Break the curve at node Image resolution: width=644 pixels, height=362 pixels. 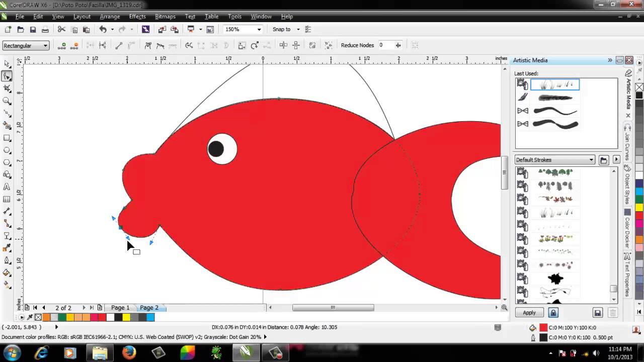click(103, 45)
